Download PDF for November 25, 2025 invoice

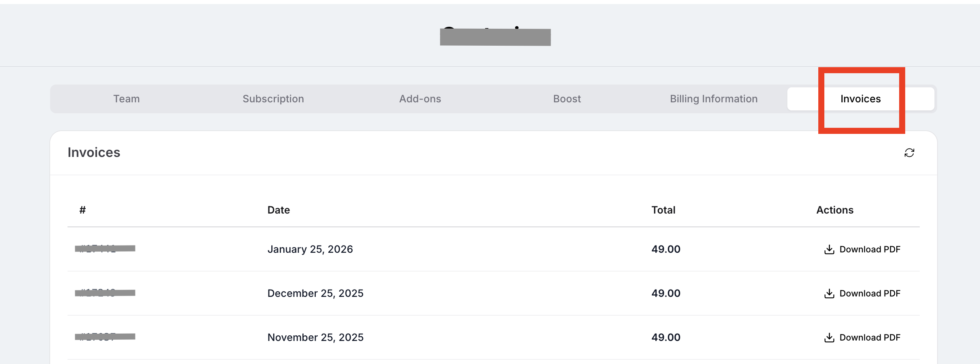coord(862,337)
